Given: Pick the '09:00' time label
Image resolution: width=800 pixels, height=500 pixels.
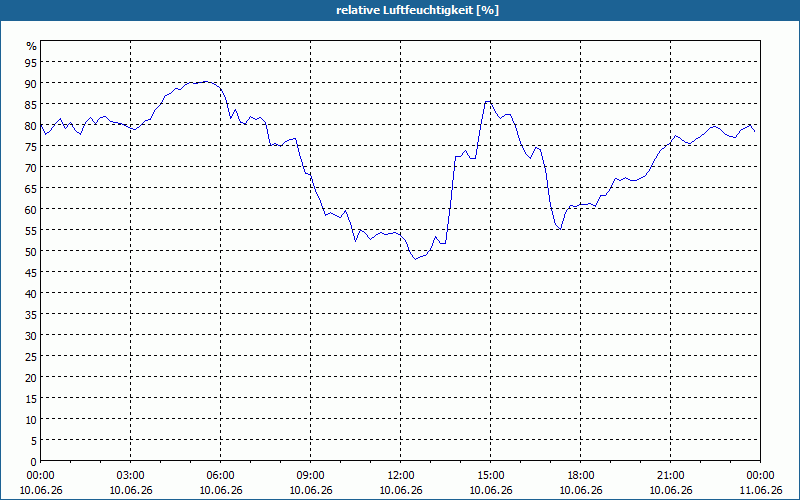Looking at the screenshot, I should (311, 476).
